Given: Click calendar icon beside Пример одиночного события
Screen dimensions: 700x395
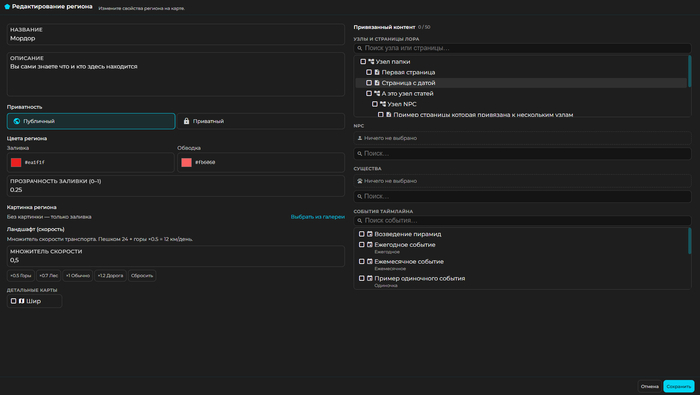Looking at the screenshot, I should pos(370,278).
